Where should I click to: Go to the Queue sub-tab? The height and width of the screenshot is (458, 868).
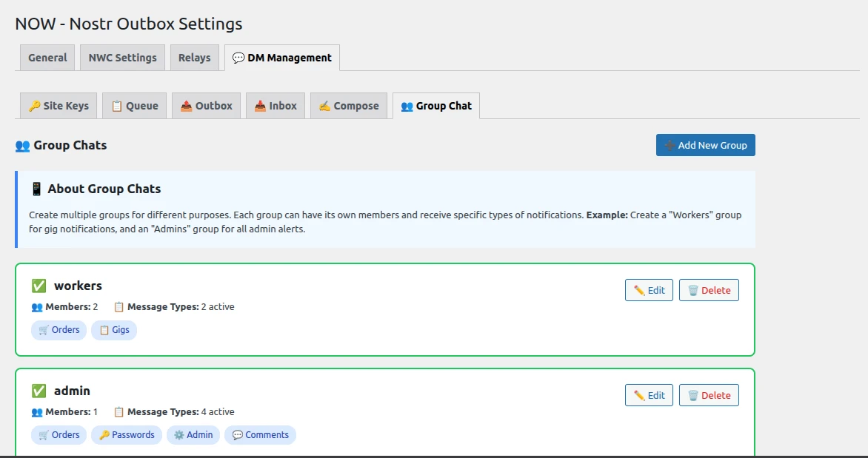[134, 106]
